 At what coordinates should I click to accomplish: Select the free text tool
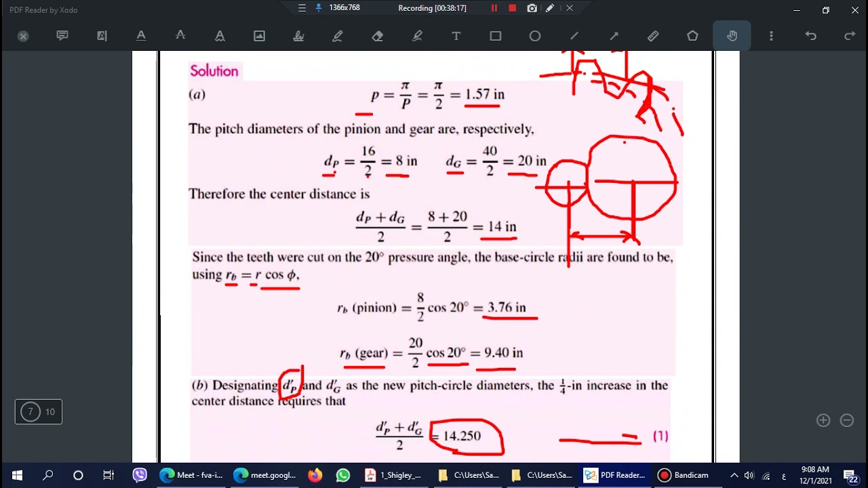456,36
